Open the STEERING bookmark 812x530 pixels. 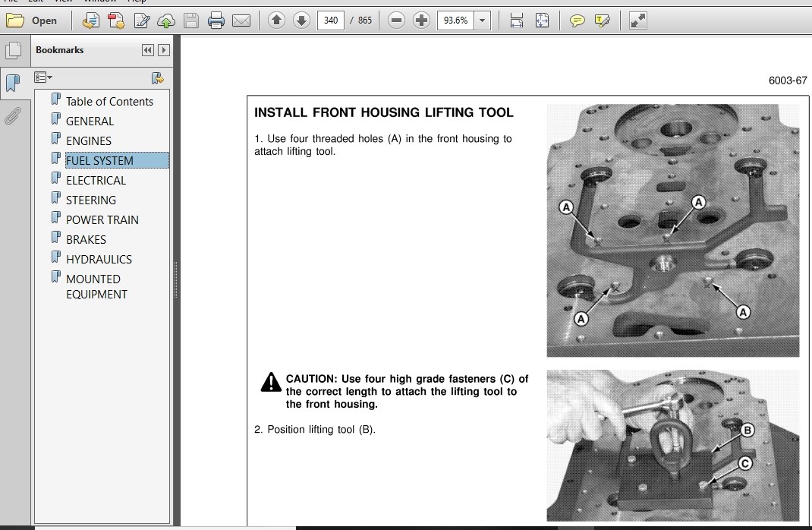coord(90,200)
